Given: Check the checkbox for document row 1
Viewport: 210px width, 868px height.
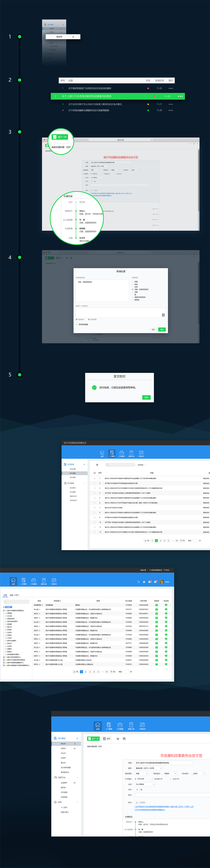Looking at the screenshot, I should [95, 479].
